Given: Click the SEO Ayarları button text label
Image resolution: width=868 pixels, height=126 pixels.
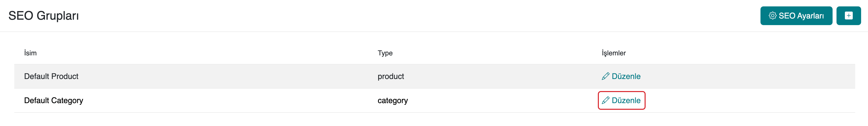Looking at the screenshot, I should tap(801, 16).
